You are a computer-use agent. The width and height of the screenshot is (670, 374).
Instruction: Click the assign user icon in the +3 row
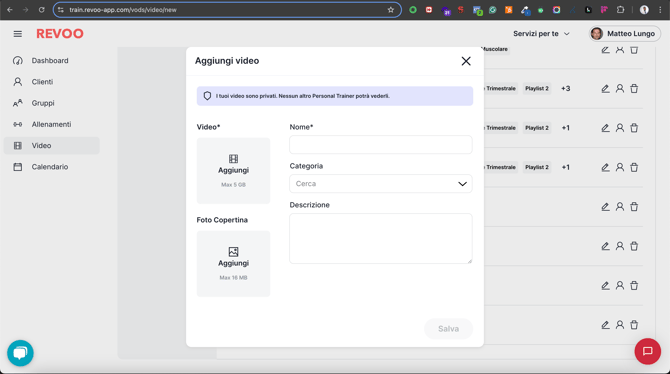(620, 88)
